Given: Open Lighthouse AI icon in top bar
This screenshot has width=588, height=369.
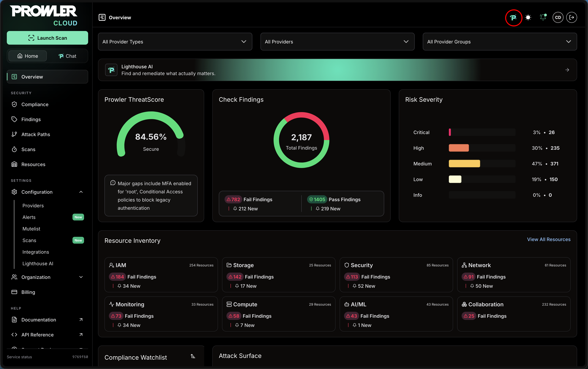Looking at the screenshot, I should click(513, 18).
